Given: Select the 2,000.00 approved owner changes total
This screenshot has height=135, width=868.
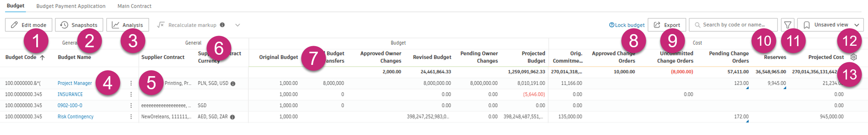Looking at the screenshot, I should click(392, 72).
